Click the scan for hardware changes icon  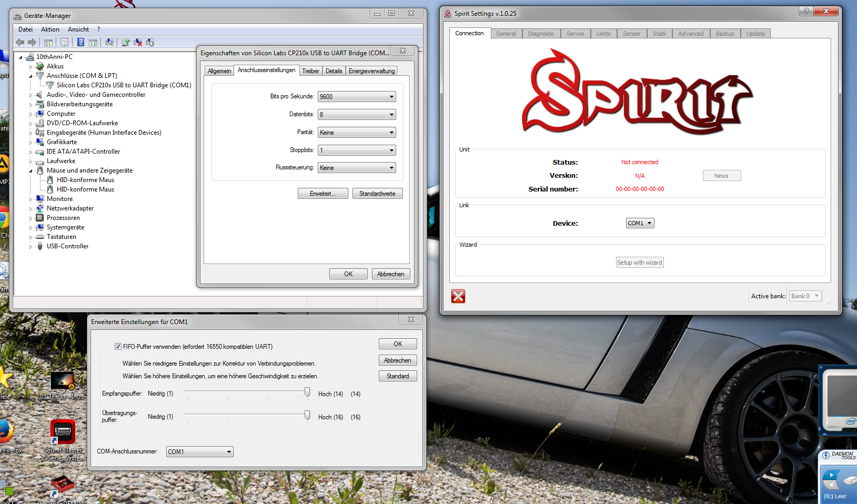click(109, 42)
